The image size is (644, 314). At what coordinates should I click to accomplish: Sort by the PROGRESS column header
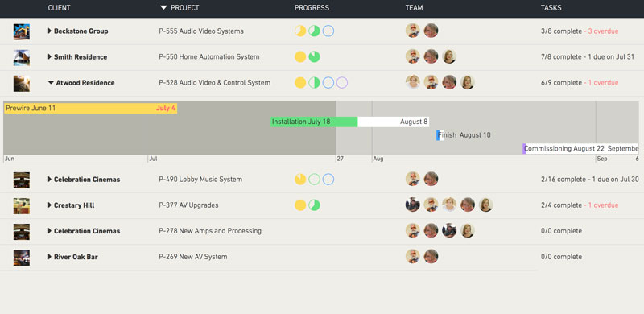[x=312, y=8]
